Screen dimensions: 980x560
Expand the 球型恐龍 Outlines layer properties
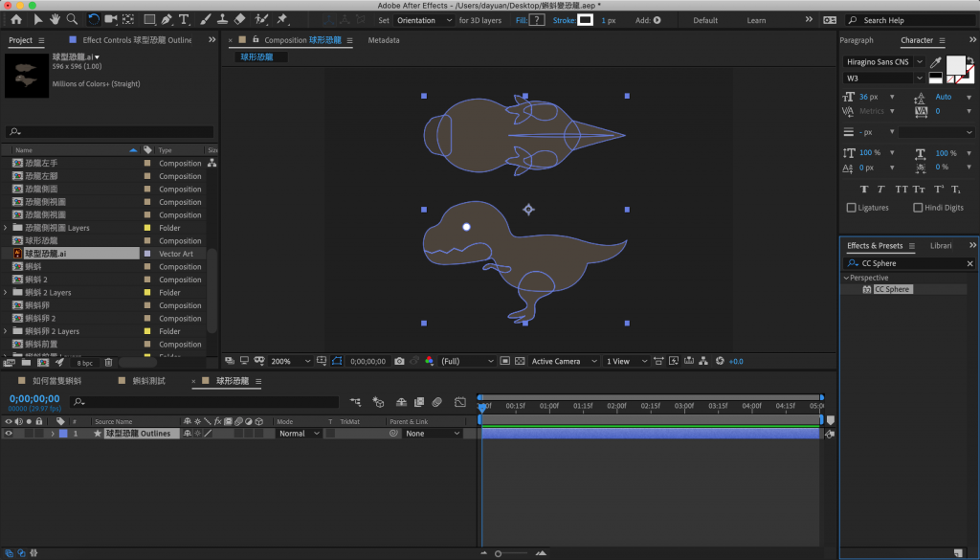click(x=52, y=434)
